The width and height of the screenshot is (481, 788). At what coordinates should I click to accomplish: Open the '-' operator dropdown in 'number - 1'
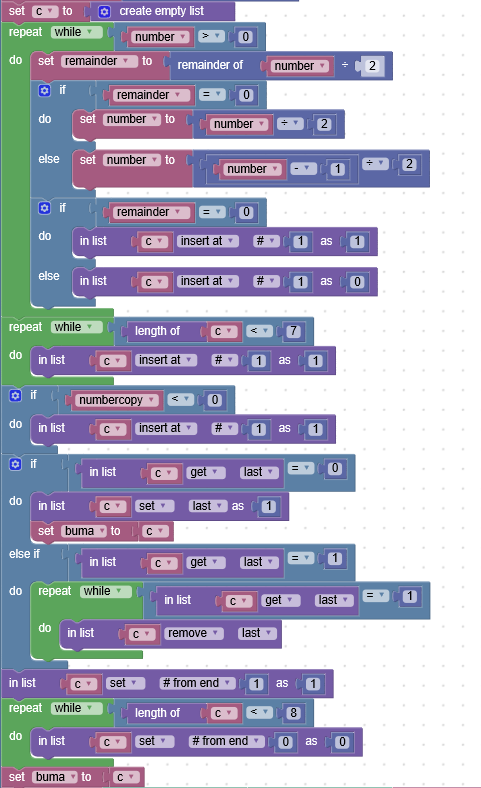click(x=304, y=168)
